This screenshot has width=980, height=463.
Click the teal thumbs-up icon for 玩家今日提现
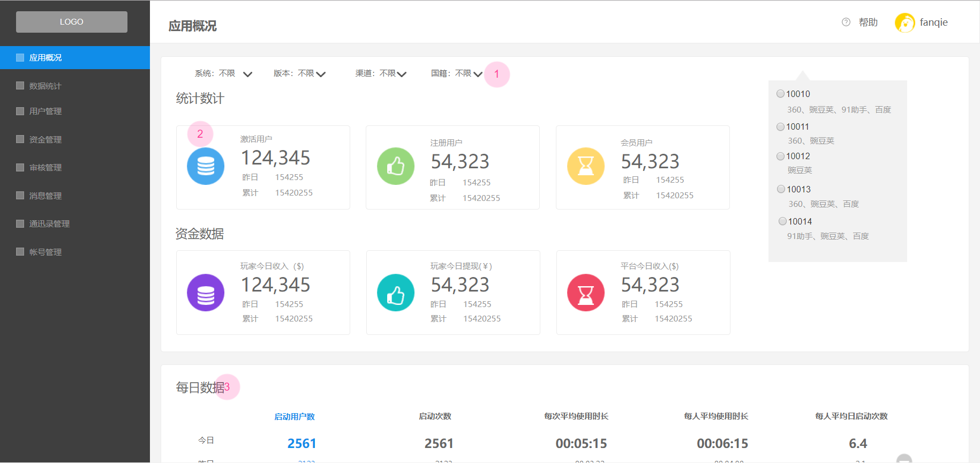point(396,293)
